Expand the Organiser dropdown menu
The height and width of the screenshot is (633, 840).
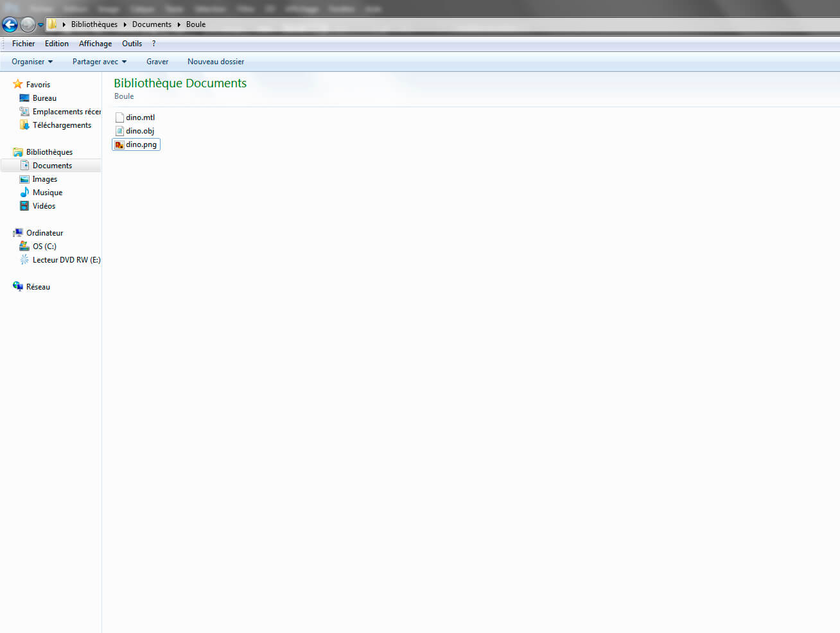pos(32,62)
